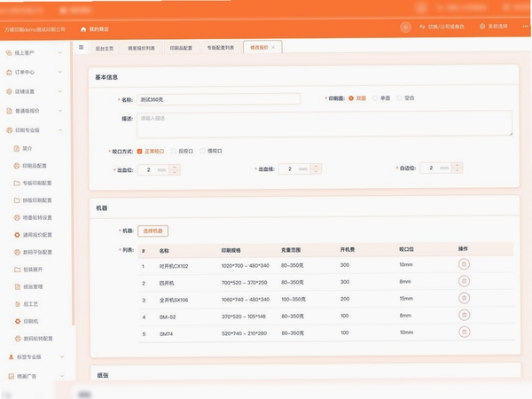This screenshot has width=532, height=399.
Task: Click 我的商店 link in header
Action: point(98,29)
